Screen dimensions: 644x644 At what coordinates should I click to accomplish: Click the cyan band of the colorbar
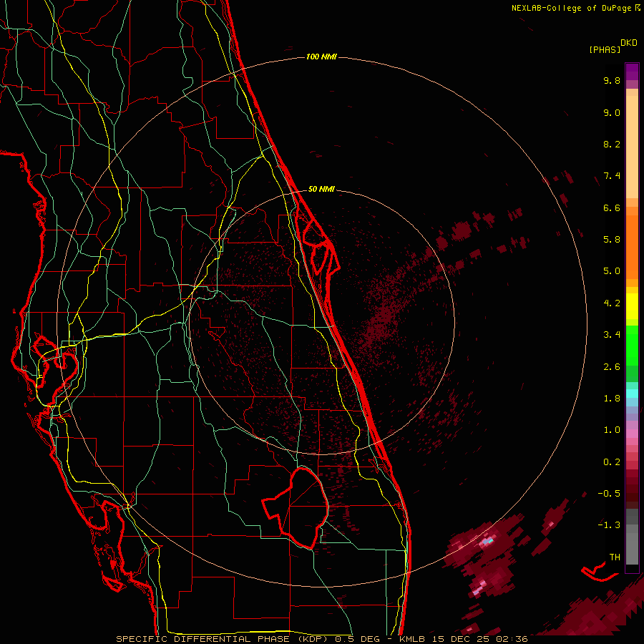click(x=632, y=394)
